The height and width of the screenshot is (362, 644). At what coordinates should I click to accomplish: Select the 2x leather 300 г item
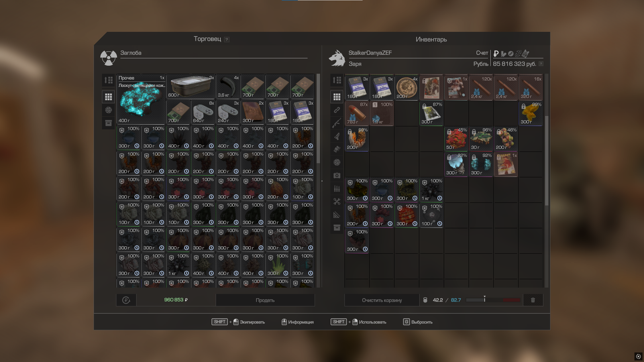(x=253, y=112)
